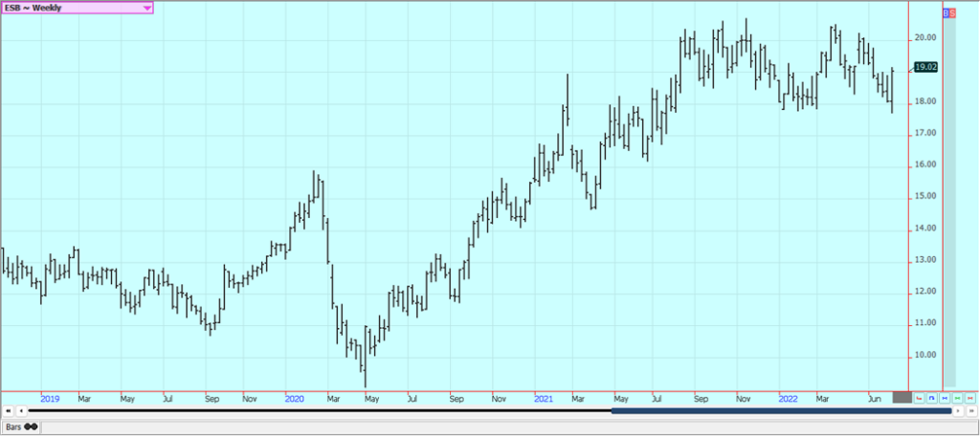Click the 10.00 price axis label
980x436 pixels.
tap(925, 355)
